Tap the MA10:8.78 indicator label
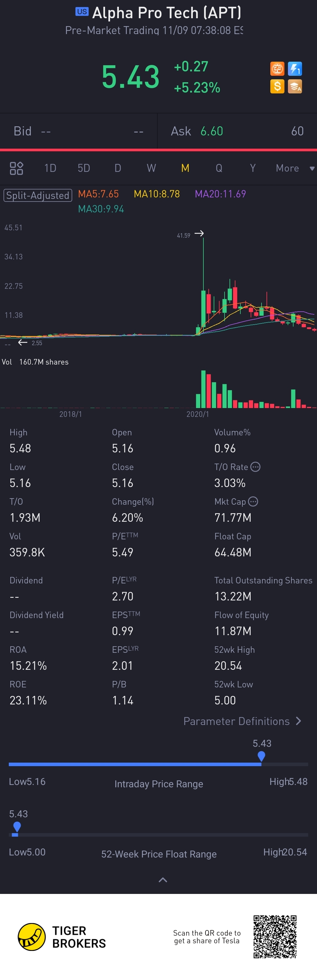The image size is (317, 980). (157, 194)
